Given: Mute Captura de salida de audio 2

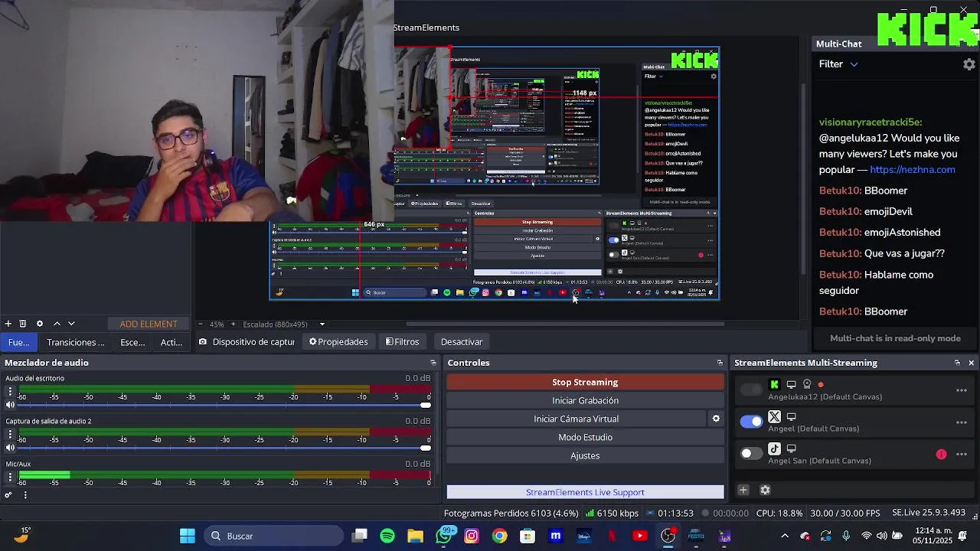Looking at the screenshot, I should coord(10,448).
